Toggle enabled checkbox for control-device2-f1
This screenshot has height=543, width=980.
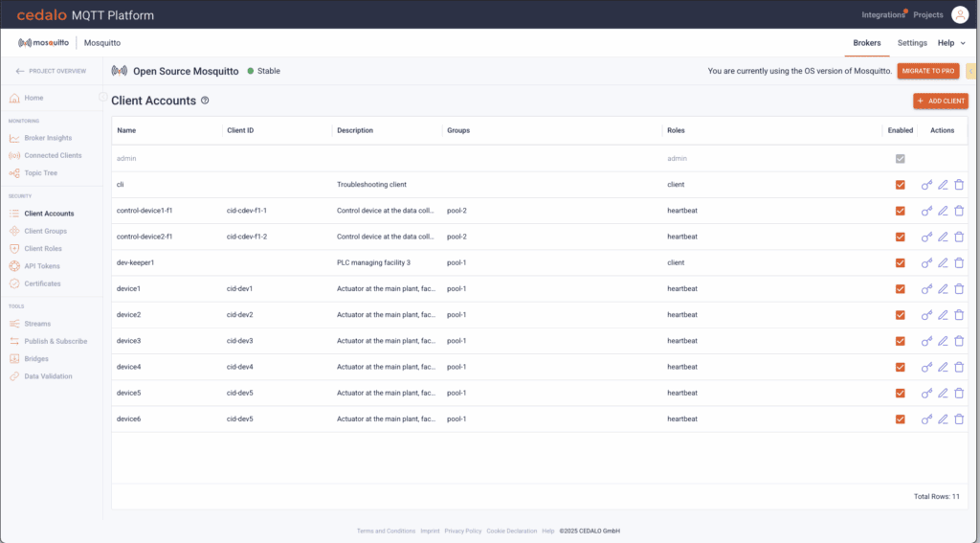coord(900,237)
